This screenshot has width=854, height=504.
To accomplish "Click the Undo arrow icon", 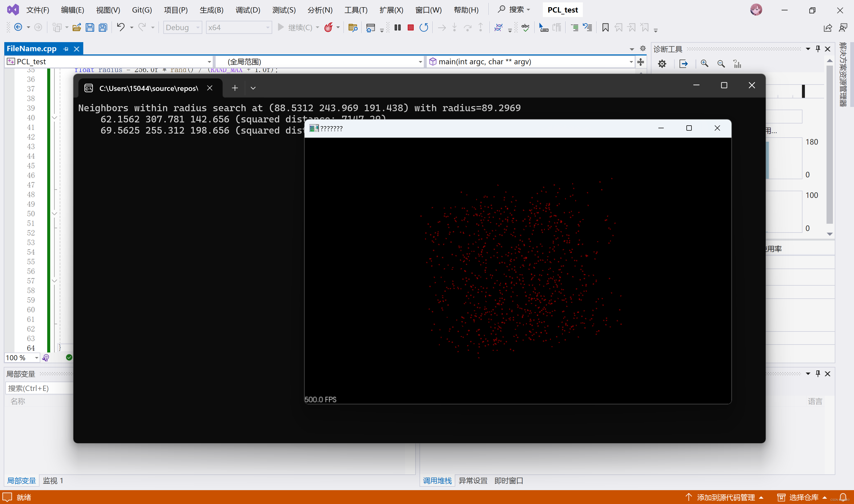I will [121, 27].
